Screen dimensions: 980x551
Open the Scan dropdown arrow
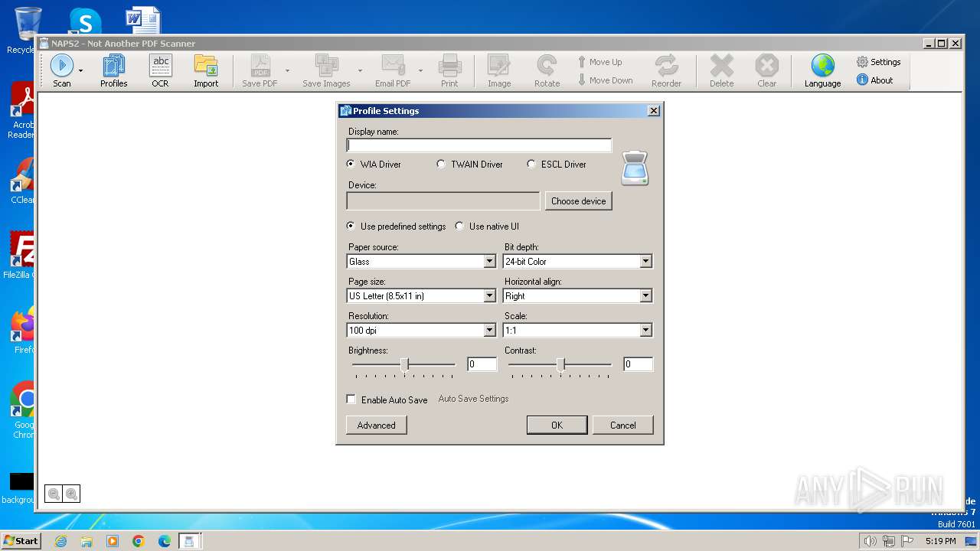click(81, 71)
